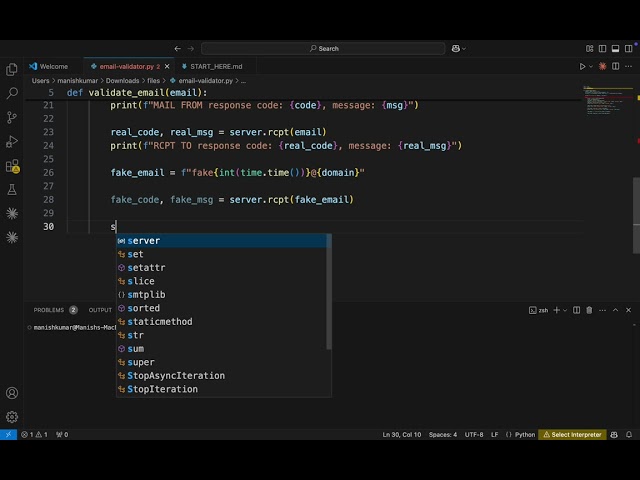
Task: Go back with the left arrow
Action: [x=178, y=49]
